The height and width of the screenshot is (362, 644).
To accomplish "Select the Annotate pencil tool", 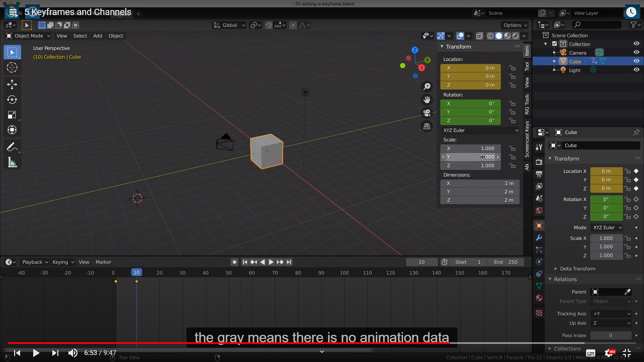I will tap(12, 147).
